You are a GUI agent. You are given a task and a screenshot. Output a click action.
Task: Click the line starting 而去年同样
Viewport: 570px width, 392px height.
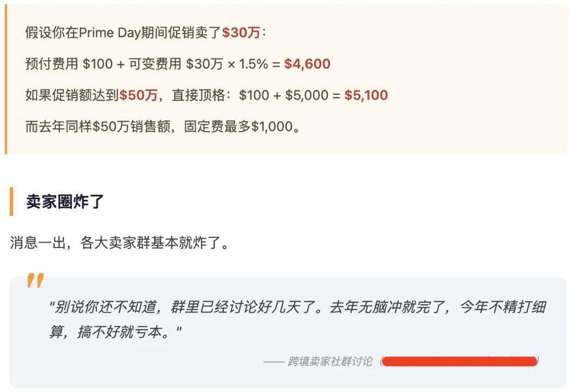(163, 127)
